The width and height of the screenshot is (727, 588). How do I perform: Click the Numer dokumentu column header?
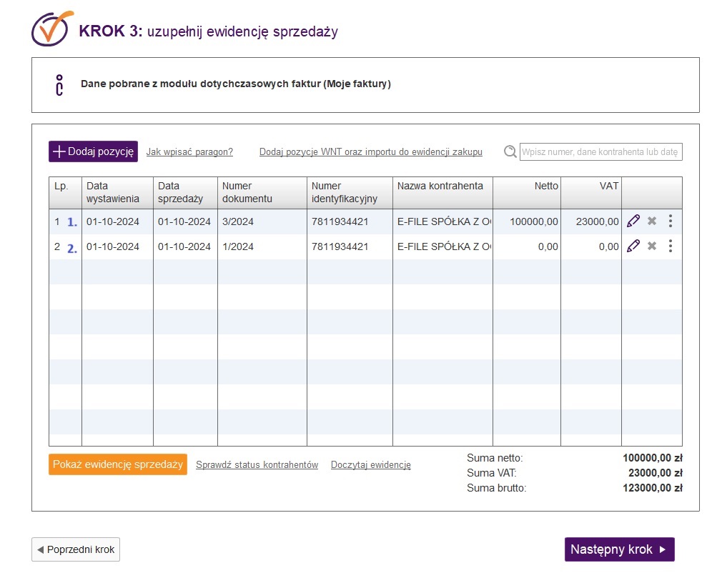(262, 193)
